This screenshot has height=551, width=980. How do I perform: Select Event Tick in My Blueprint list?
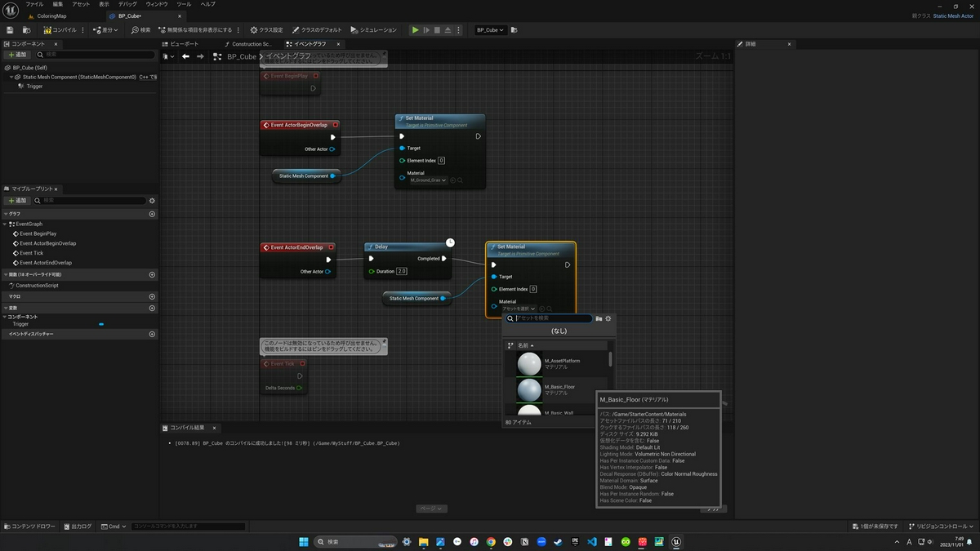click(31, 253)
